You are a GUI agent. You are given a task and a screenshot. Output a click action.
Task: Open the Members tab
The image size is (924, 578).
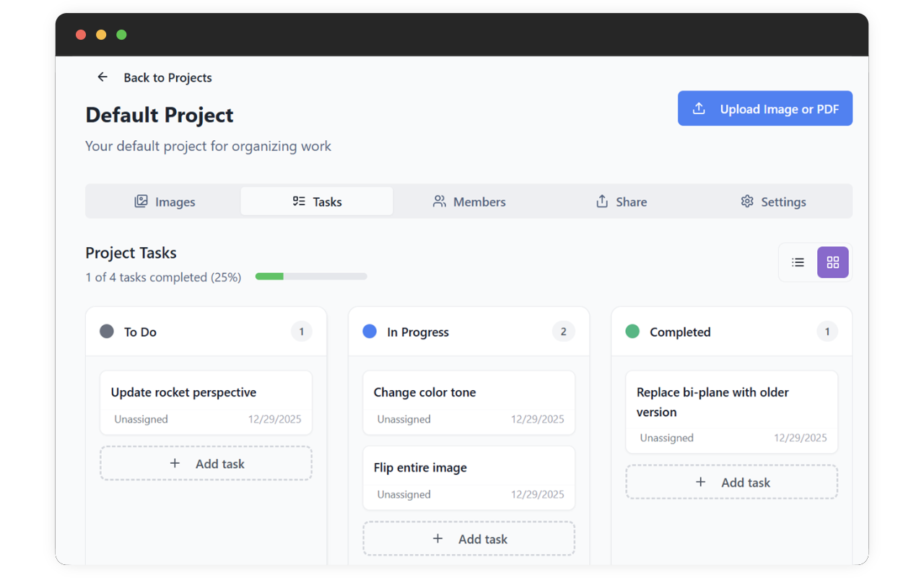point(469,202)
